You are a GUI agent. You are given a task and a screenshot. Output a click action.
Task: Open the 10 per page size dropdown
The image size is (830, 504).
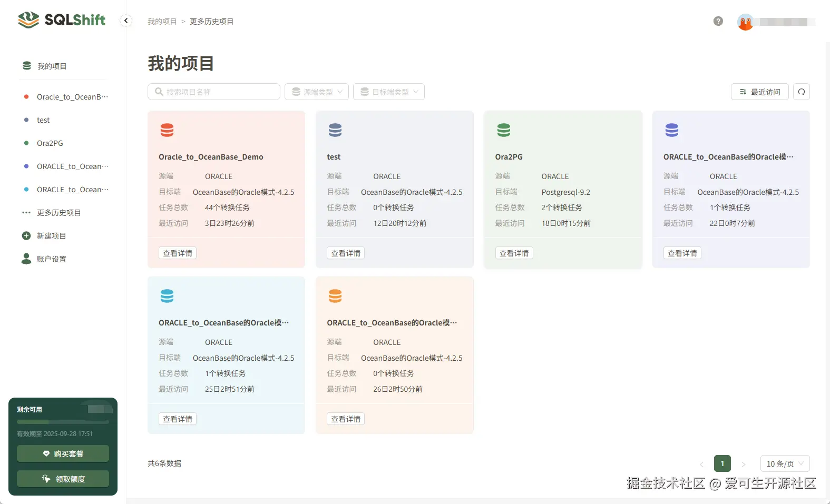pos(785,463)
